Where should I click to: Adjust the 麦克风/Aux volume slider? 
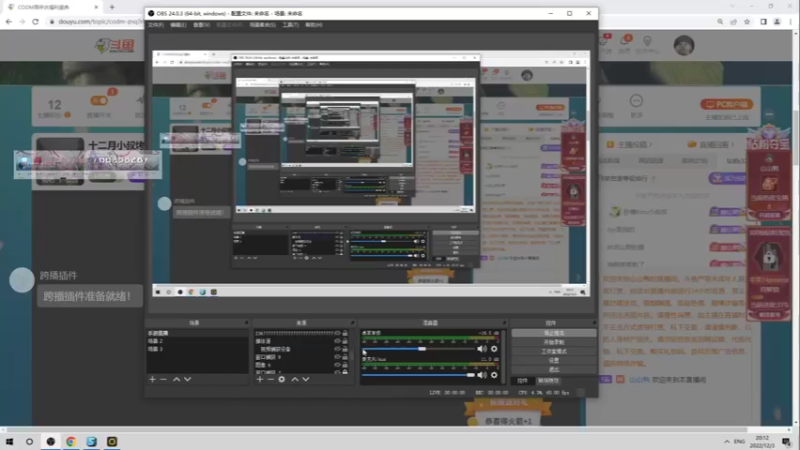418,375
